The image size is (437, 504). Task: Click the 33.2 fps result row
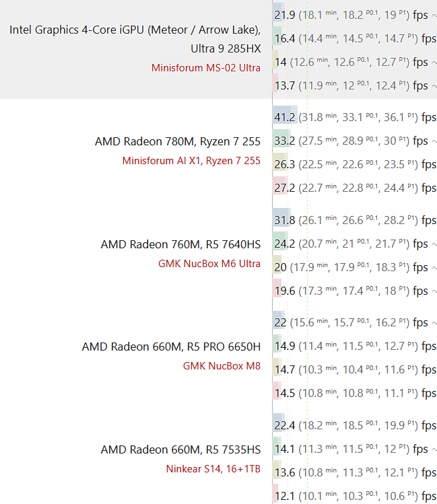click(355, 141)
